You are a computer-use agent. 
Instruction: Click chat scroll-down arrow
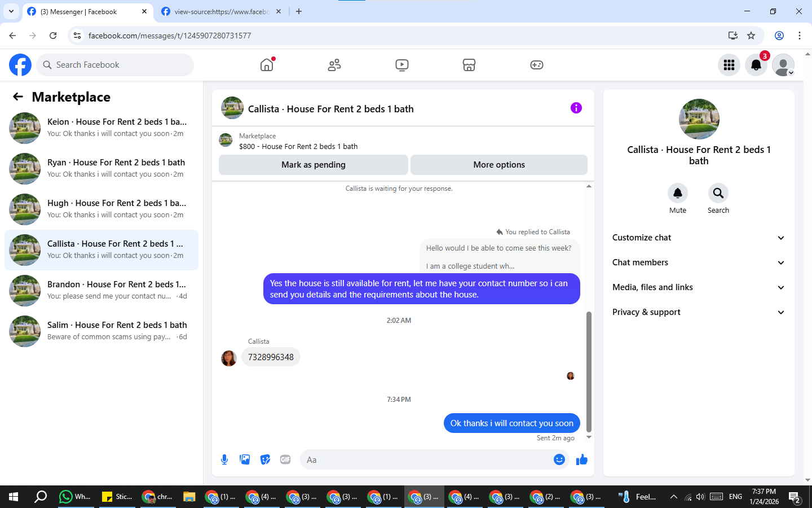(589, 437)
